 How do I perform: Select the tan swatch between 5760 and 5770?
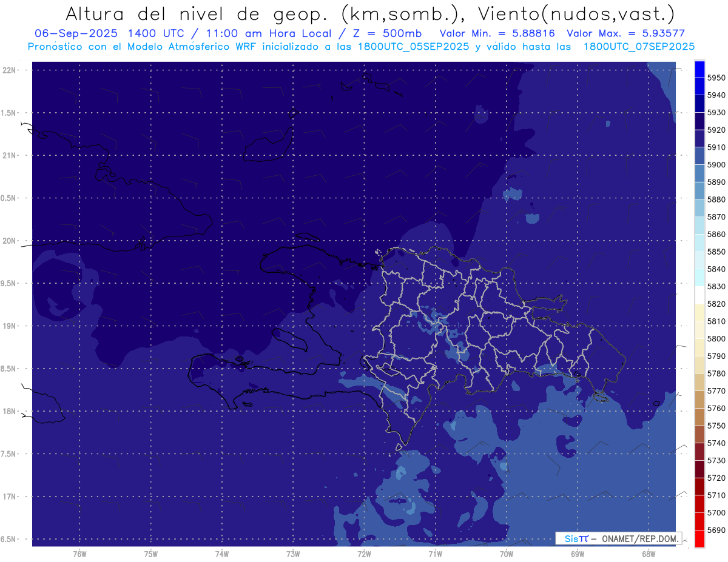point(699,400)
